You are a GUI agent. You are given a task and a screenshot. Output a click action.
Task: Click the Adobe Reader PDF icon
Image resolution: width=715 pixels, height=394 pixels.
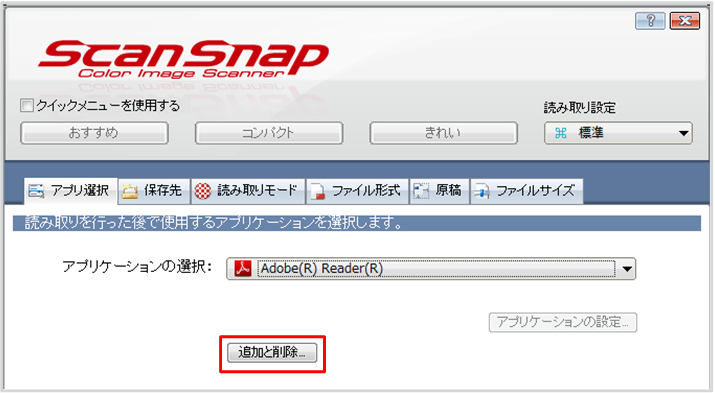pos(243,269)
